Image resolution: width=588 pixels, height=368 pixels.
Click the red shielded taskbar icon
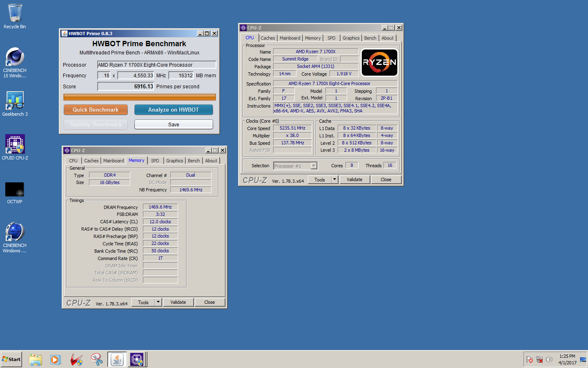[76, 359]
